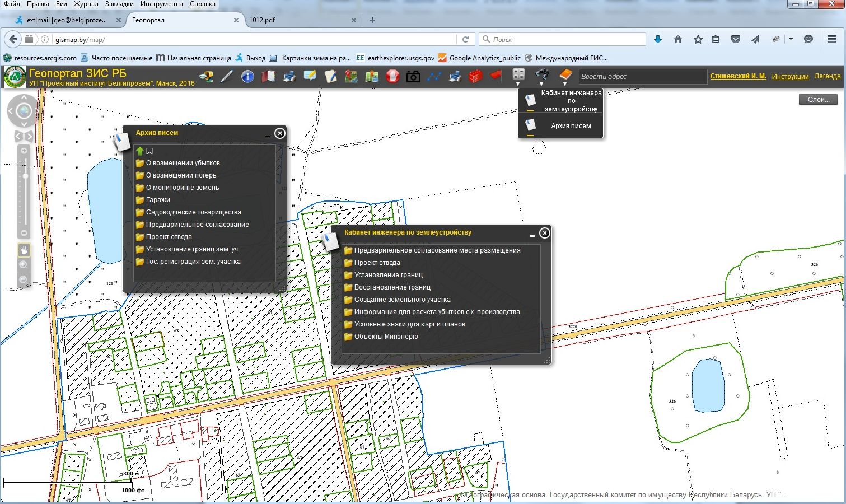846x504 pixels.
Task: Click the zoom-in plus on the map slider
Action: click(24, 151)
